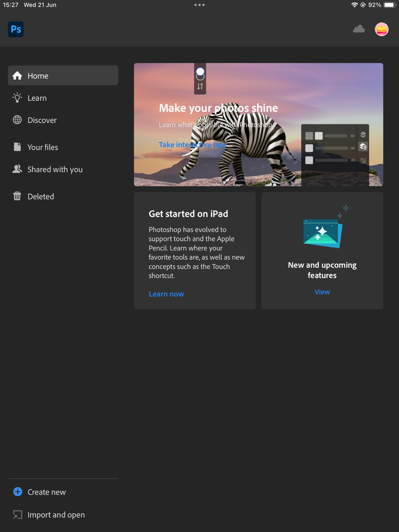This screenshot has width=399, height=532.
Task: Tap the three-dot multitasking menu at top
Action: point(199,5)
